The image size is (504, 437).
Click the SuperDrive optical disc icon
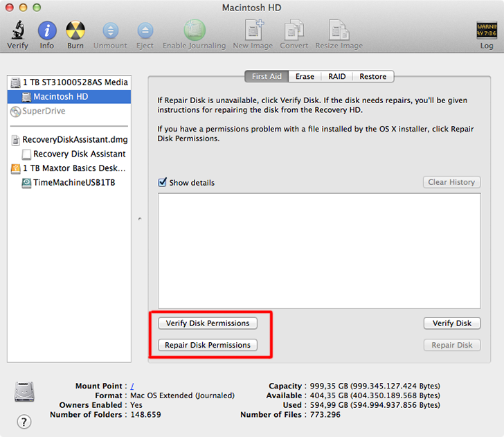(x=15, y=112)
